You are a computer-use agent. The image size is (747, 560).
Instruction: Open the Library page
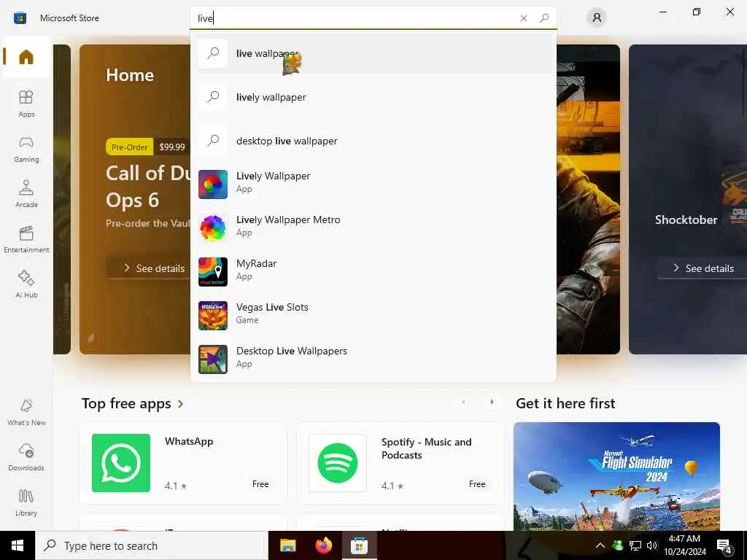[x=26, y=502]
